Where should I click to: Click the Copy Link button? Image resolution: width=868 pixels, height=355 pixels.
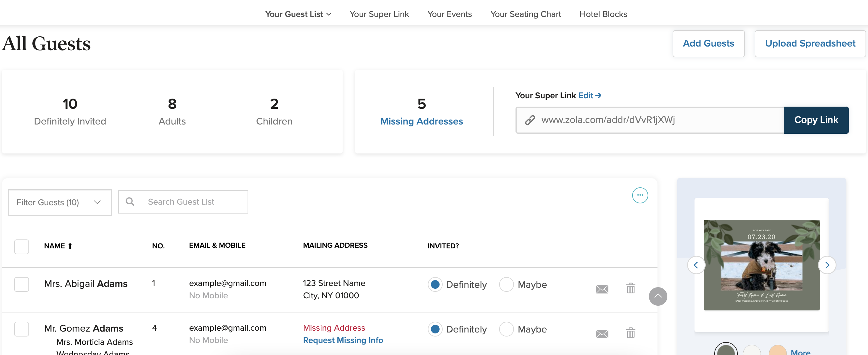tap(816, 120)
